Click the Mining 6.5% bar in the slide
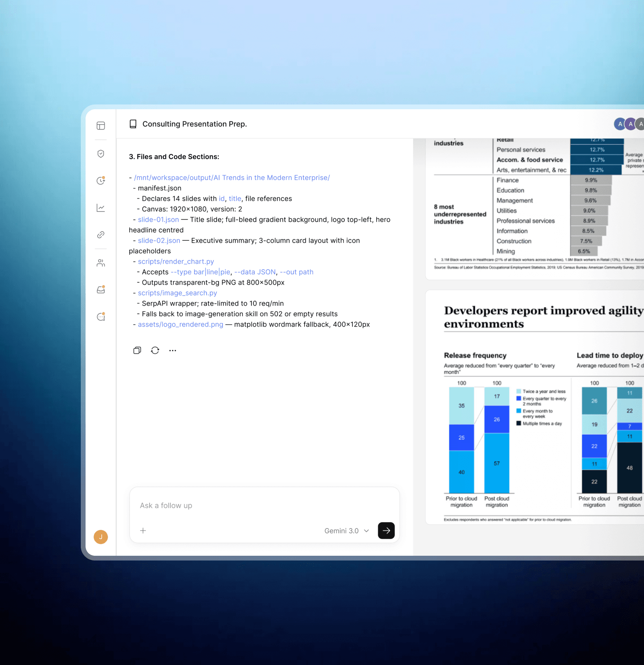 pyautogui.click(x=584, y=251)
